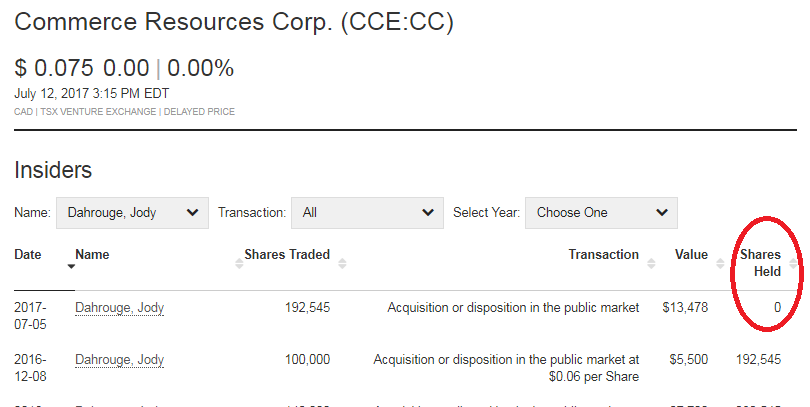Click sort arrows beside Shares Traded header
Screen dimensions: 810x407
point(342,263)
